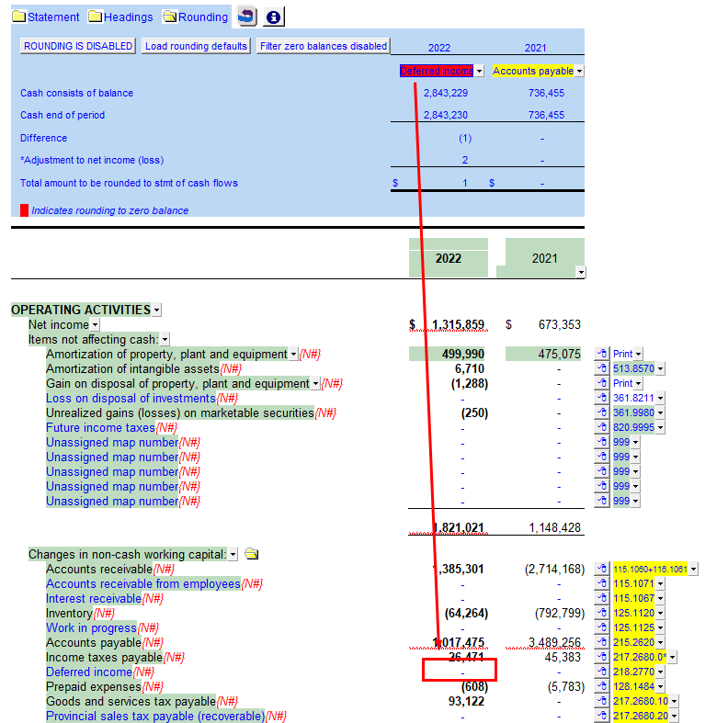Image resolution: width=728 pixels, height=723 pixels.
Task: Click the ROUNDING IS DISABLED button
Action: [x=78, y=46]
